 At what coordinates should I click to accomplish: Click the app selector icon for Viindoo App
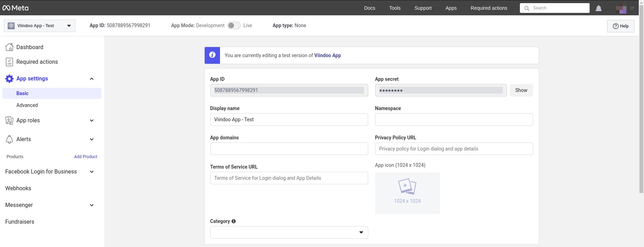pyautogui.click(x=11, y=26)
